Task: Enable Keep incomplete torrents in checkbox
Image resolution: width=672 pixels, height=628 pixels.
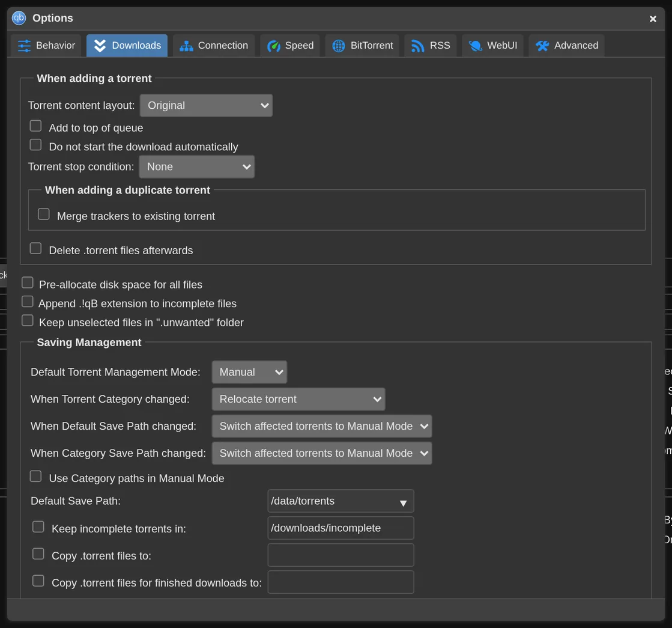Action: [x=38, y=527]
